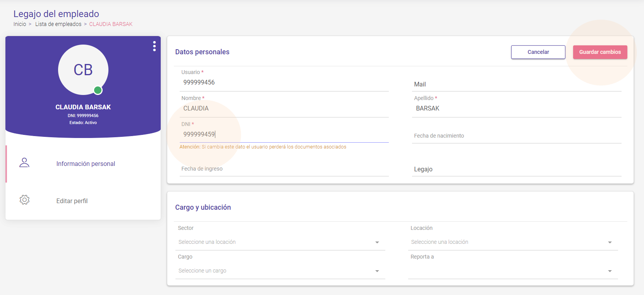Click the person icon beside Información personal

coord(24,162)
